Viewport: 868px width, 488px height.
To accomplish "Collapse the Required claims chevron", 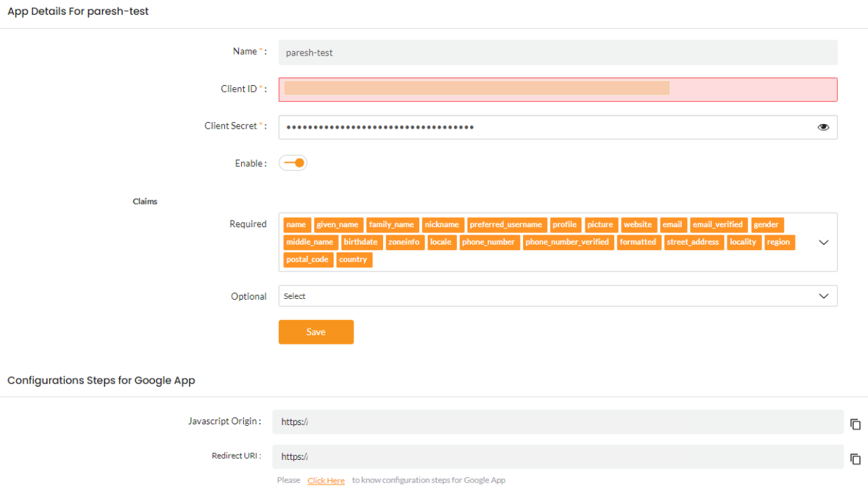I will pyautogui.click(x=823, y=242).
